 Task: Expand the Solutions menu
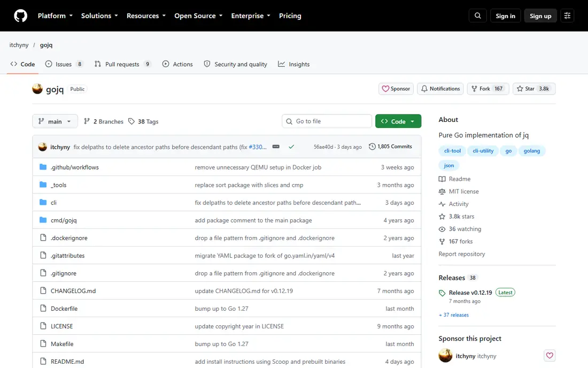coord(99,16)
